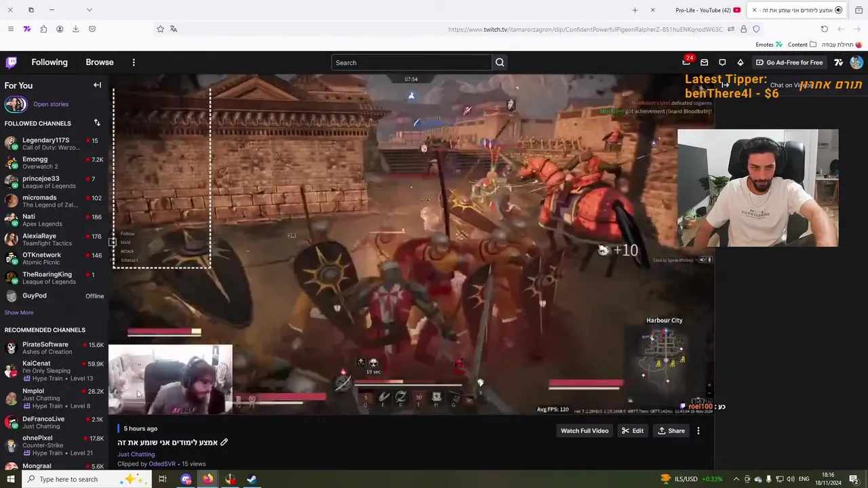Click the Following nav item
The height and width of the screenshot is (488, 868).
click(50, 62)
